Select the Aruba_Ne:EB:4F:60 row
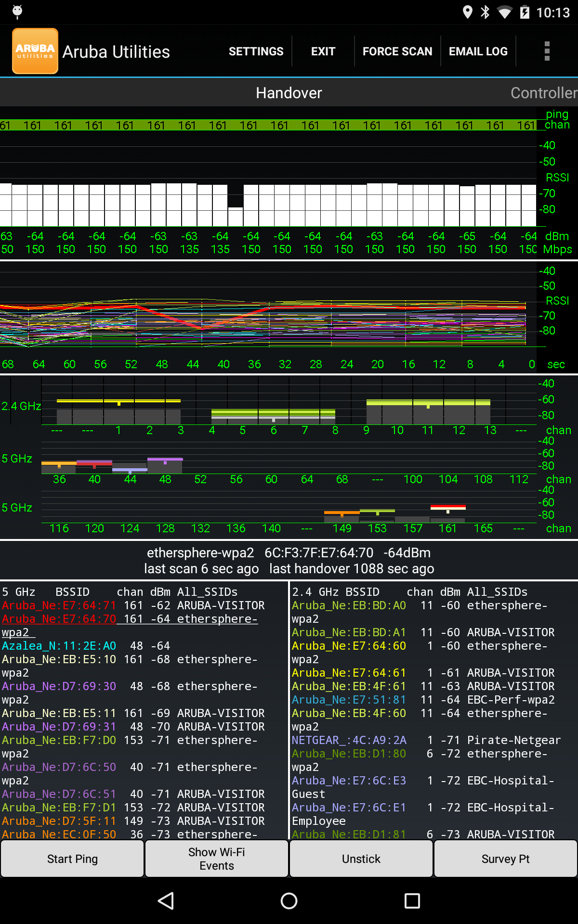Viewport: 578px width, 924px height. [x=420, y=720]
